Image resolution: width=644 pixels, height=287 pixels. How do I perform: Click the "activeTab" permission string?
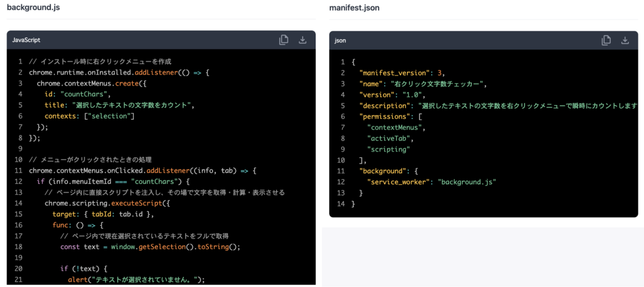click(x=389, y=138)
